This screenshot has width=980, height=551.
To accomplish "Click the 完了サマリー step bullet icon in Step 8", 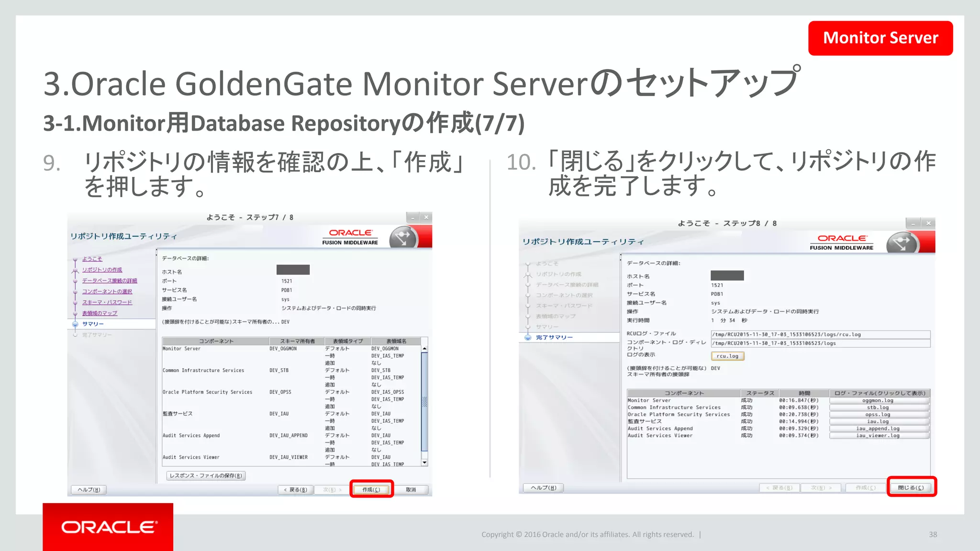I will (528, 337).
